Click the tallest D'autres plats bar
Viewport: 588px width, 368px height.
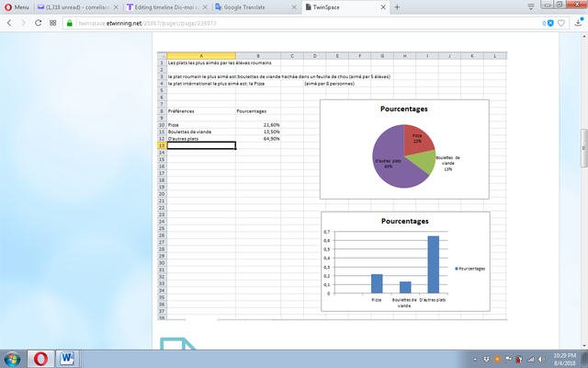[433, 264]
